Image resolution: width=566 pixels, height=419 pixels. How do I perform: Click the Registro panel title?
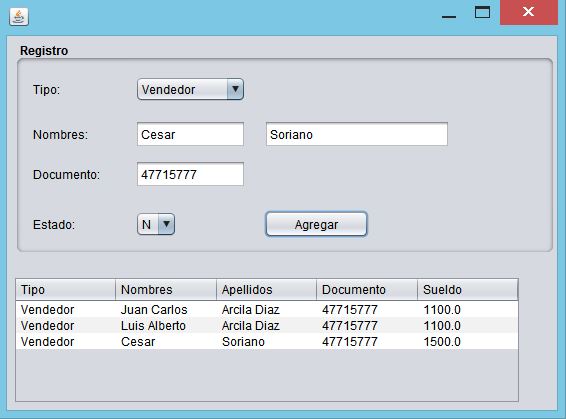click(x=44, y=51)
